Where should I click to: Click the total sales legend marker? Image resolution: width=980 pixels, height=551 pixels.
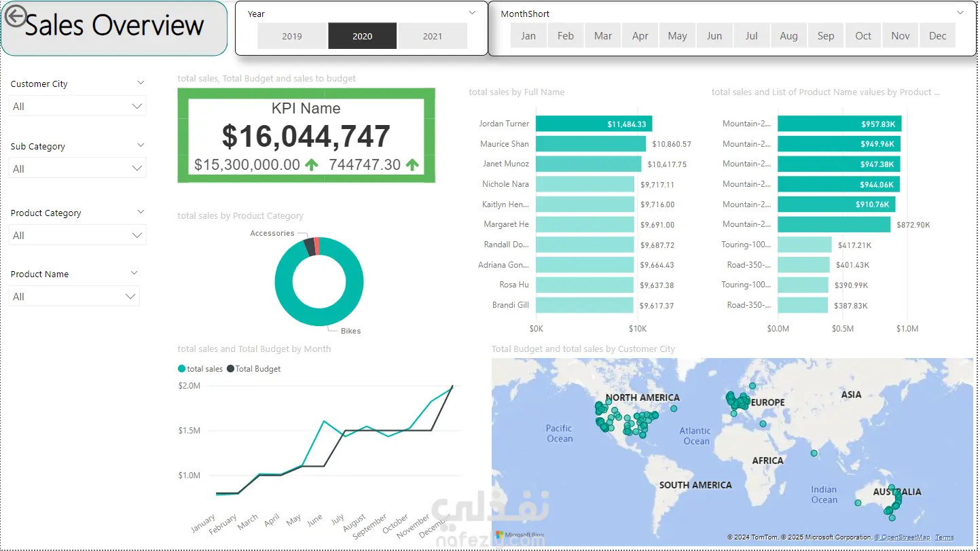[x=181, y=369]
